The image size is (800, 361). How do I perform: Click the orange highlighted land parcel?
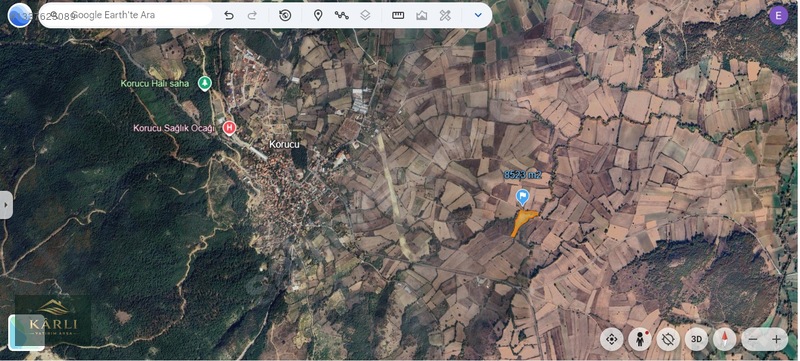pos(522,222)
